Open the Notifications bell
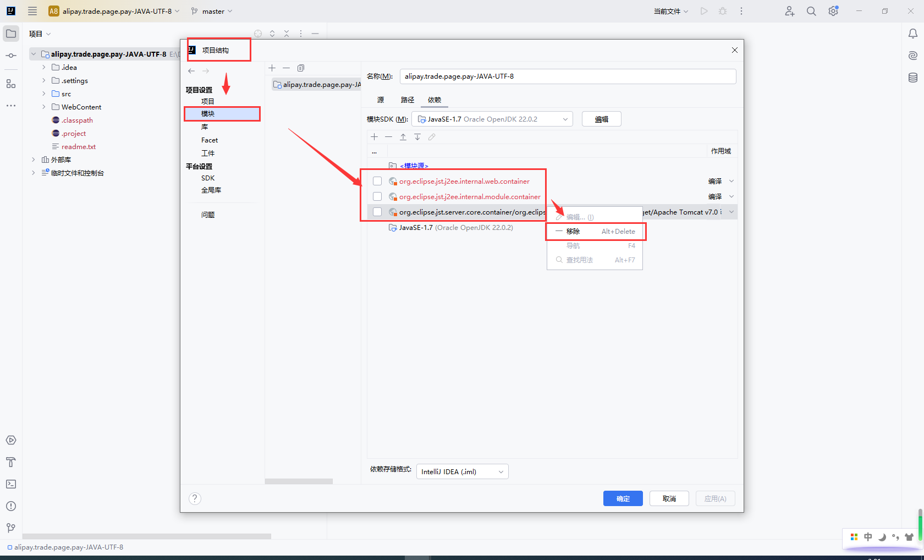Image resolution: width=924 pixels, height=560 pixels. tap(913, 34)
